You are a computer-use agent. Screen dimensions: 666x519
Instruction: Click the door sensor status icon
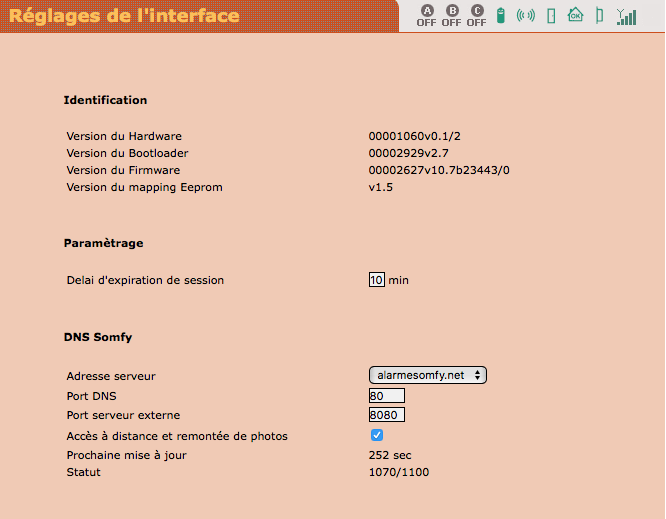click(550, 16)
